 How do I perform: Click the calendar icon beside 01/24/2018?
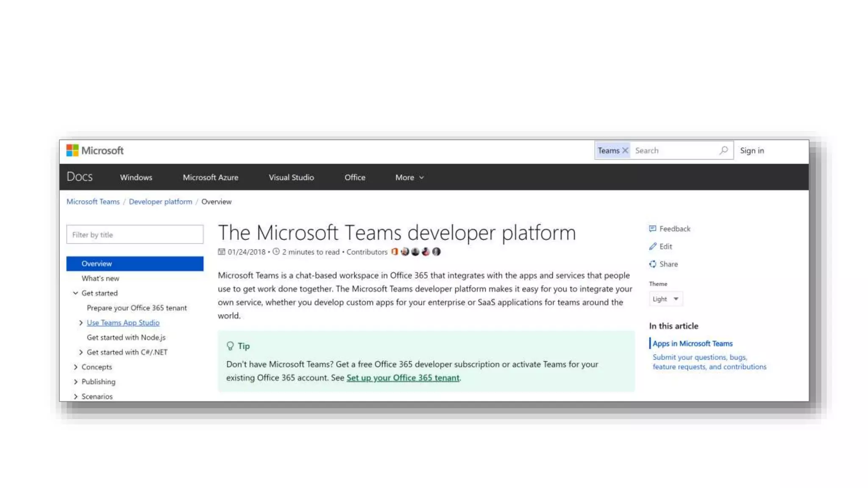point(222,252)
